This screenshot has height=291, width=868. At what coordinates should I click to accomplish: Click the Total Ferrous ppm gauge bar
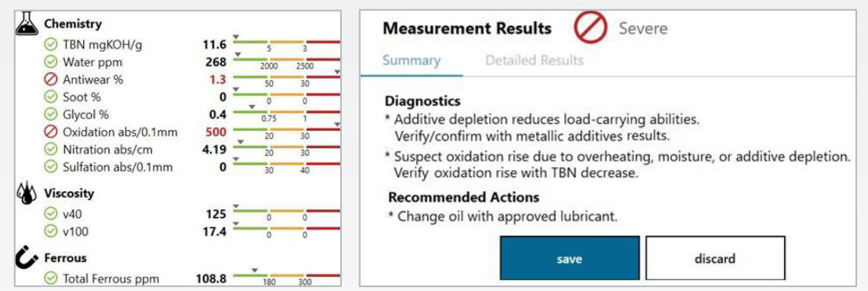[x=287, y=275]
